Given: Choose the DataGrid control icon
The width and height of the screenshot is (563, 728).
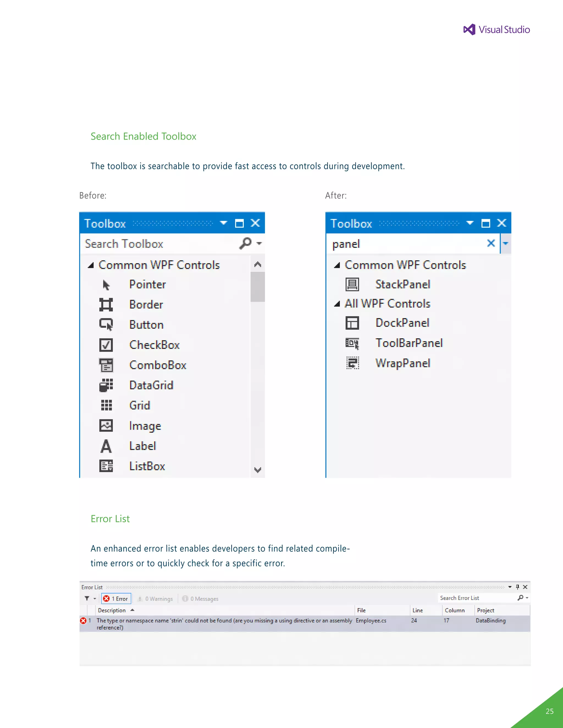Looking at the screenshot, I should click(106, 385).
